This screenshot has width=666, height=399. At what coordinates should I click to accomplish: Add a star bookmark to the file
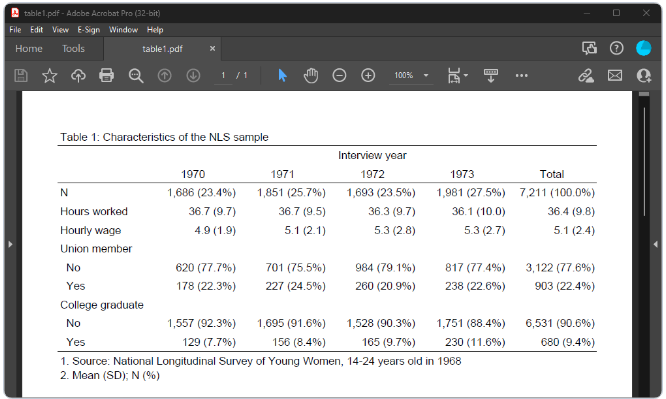50,76
